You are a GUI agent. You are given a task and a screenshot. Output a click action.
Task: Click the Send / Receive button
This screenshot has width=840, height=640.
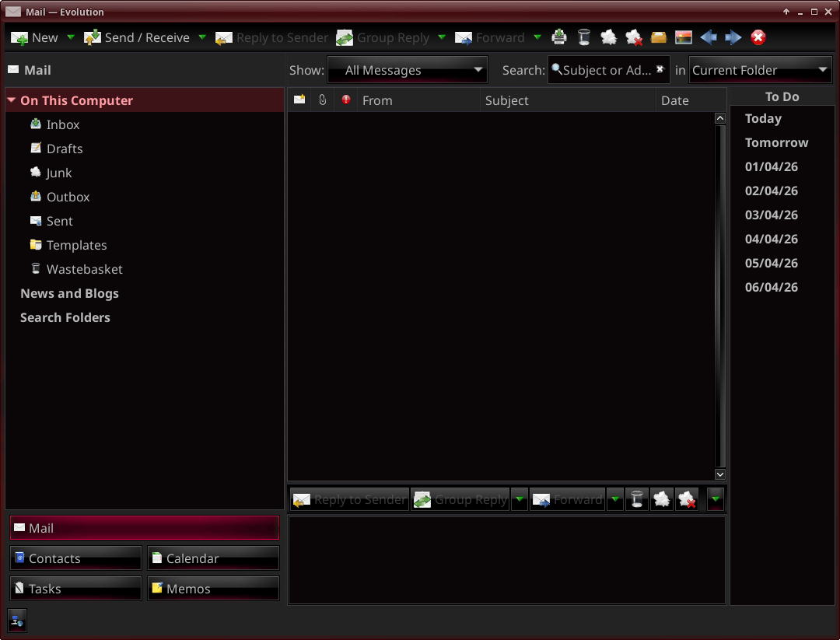138,37
